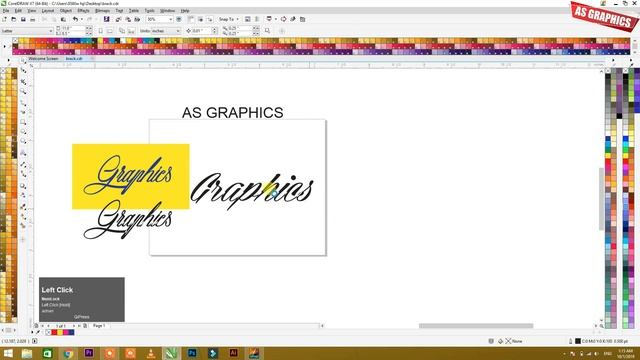Apply page size to all pages
The width and height of the screenshot is (640, 360).
point(122,31)
